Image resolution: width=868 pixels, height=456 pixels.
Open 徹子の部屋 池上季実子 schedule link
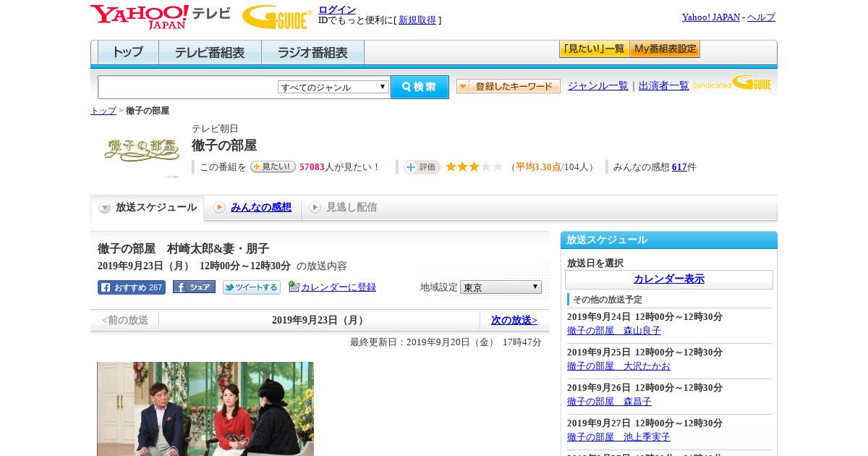click(x=618, y=437)
